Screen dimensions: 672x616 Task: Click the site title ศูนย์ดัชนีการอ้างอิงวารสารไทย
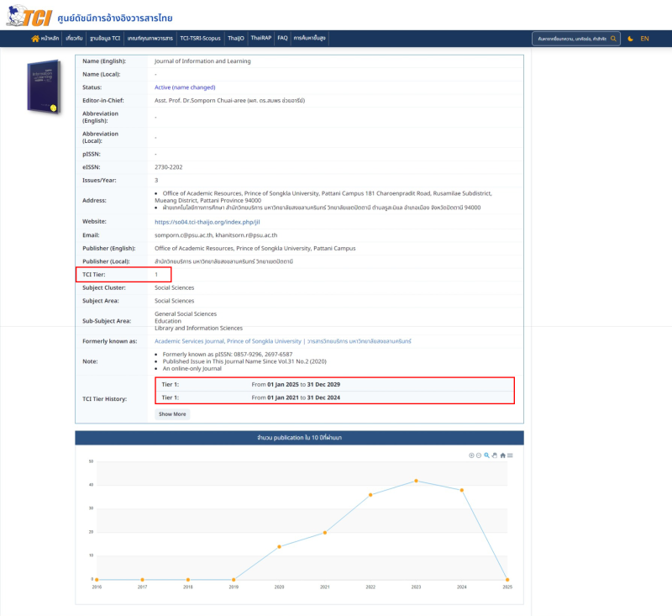[115, 18]
